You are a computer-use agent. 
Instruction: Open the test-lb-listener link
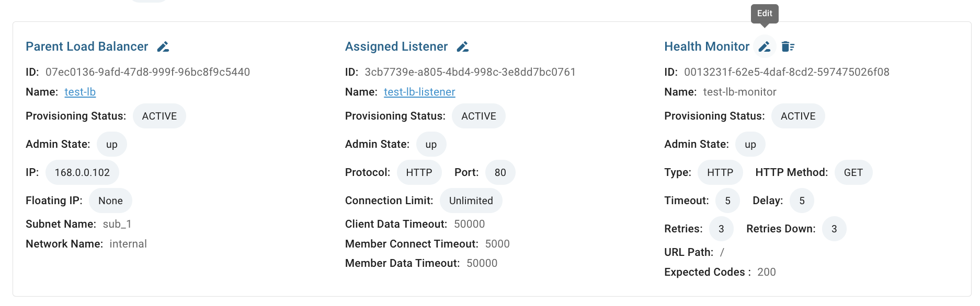click(x=419, y=92)
